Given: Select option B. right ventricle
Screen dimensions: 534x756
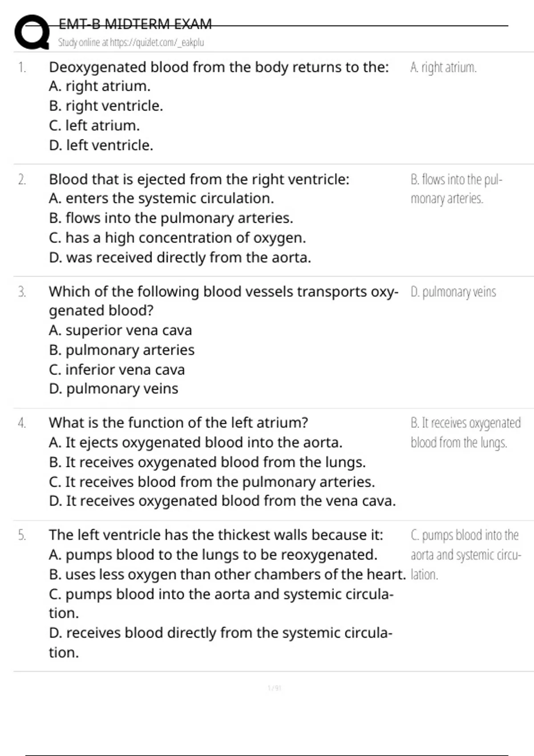Looking at the screenshot, I should click(106, 106).
